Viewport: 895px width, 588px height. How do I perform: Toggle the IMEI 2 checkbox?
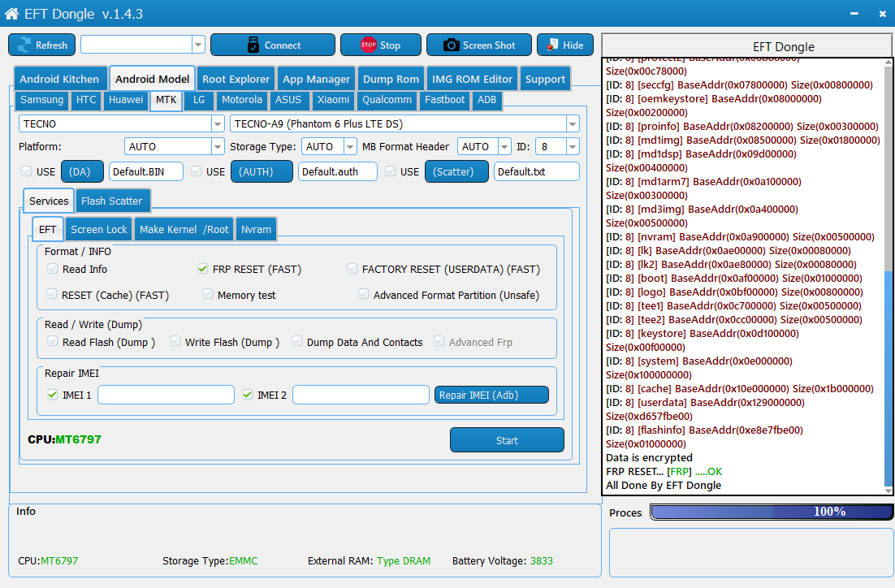tap(248, 395)
